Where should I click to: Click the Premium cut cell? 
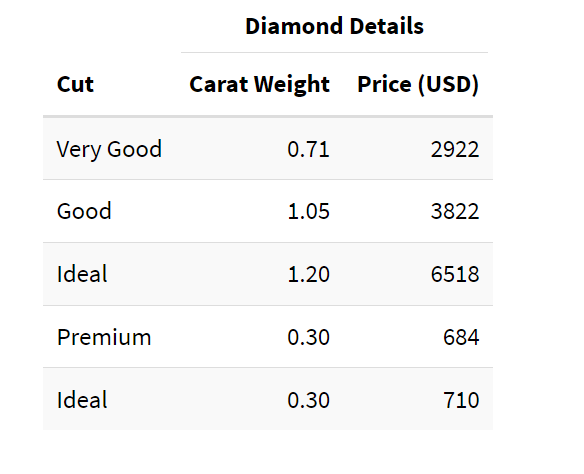click(104, 337)
